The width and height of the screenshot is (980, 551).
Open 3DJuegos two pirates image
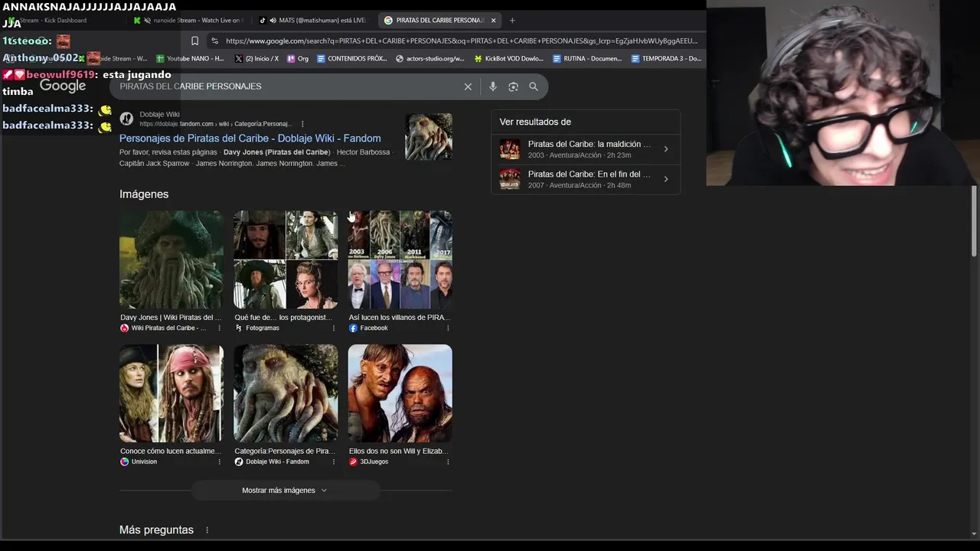pos(400,393)
